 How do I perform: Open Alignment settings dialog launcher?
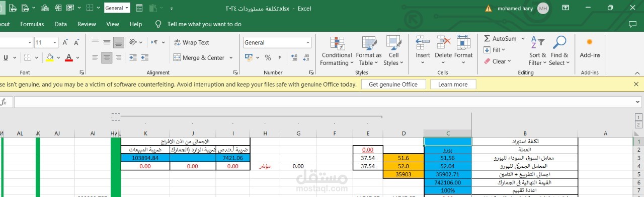tap(236, 73)
